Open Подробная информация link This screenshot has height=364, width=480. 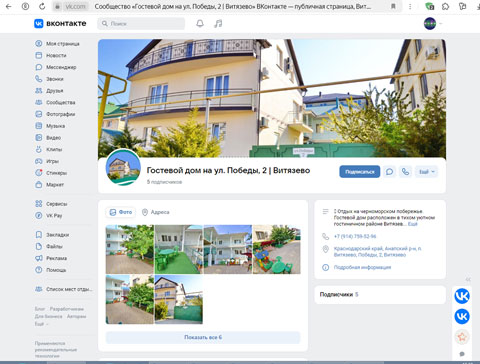362,267
